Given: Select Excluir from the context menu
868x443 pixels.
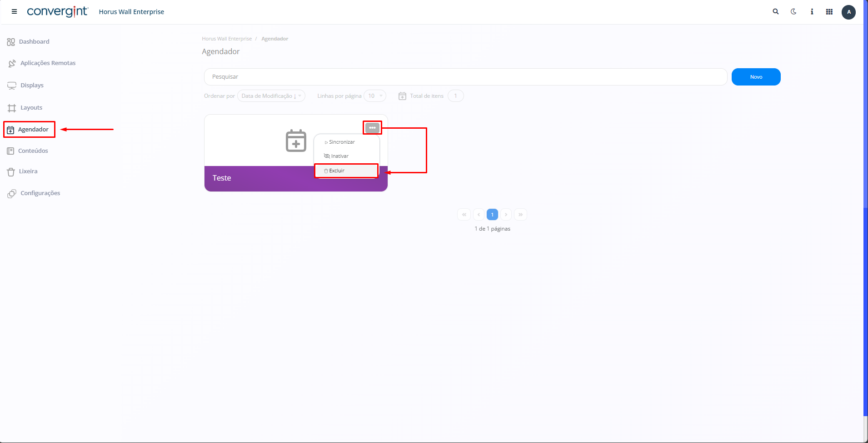Looking at the screenshot, I should 337,171.
